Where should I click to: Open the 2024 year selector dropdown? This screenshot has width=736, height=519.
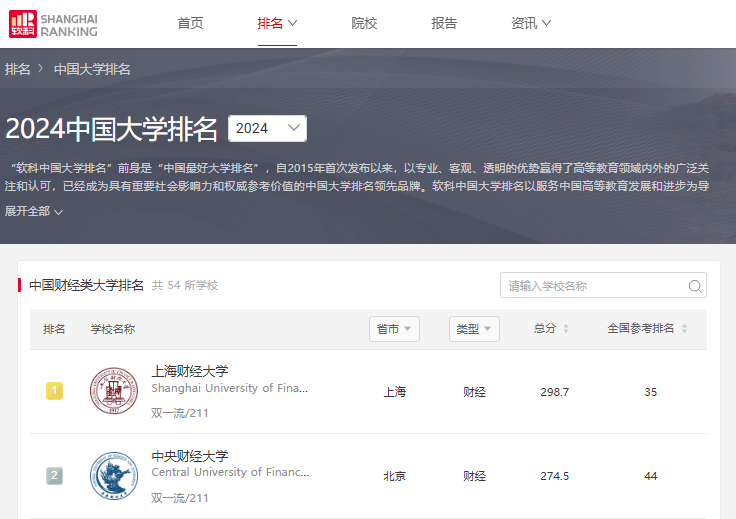click(267, 128)
